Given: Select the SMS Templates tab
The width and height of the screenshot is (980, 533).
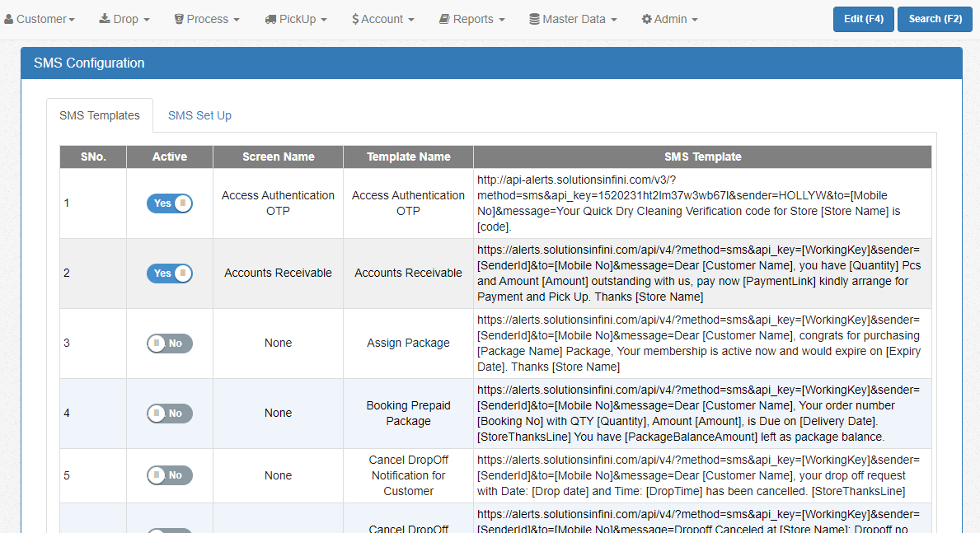Looking at the screenshot, I should (x=100, y=115).
